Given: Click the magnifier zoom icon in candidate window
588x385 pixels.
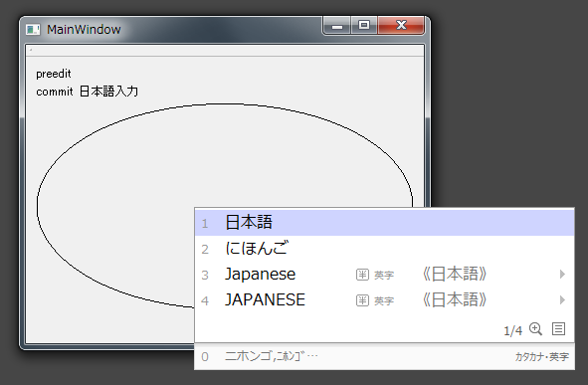Looking at the screenshot, I should pos(535,329).
